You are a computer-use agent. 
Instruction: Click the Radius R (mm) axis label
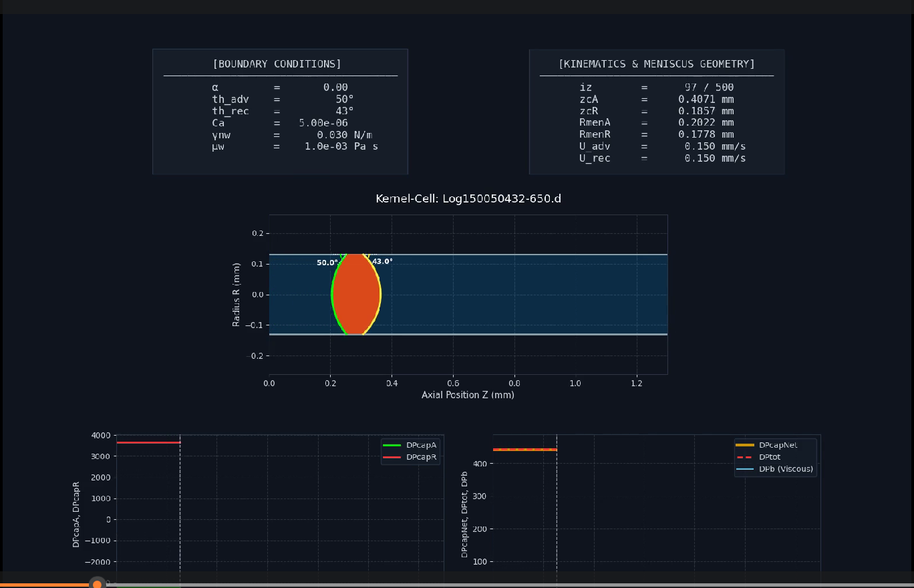click(237, 295)
